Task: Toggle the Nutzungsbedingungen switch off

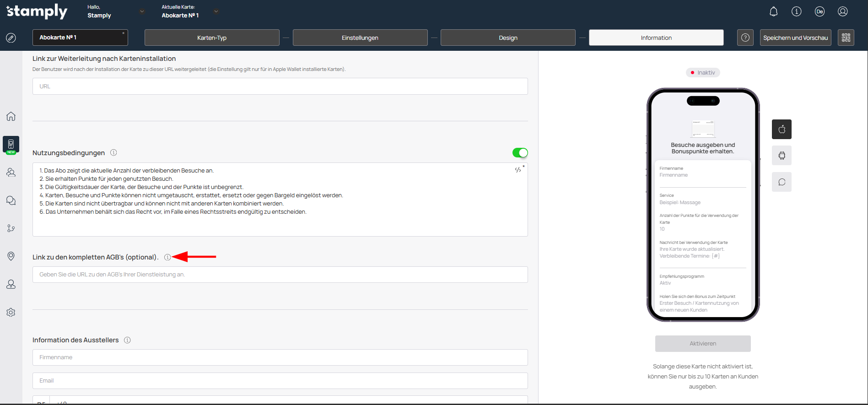Action: coord(520,153)
